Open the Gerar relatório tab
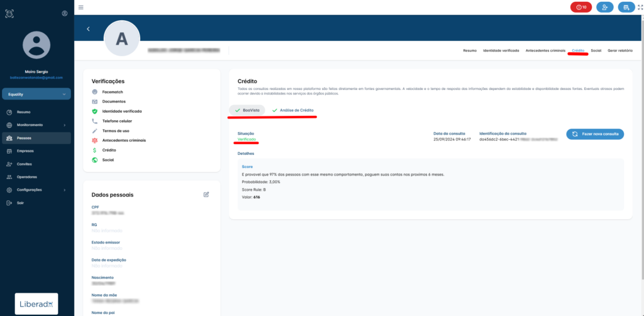The height and width of the screenshot is (316, 644). [620, 50]
